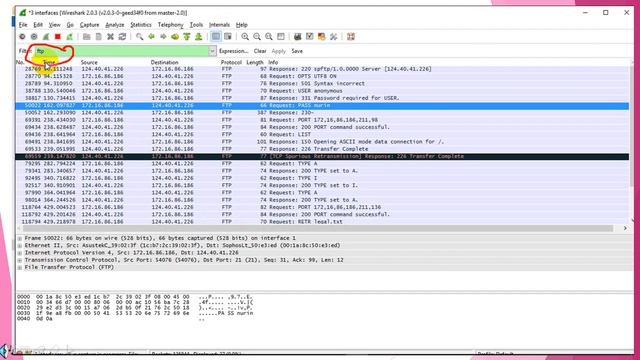Viewport: 640px width, 360px height.
Task: Open the File menu
Action: coord(23,25)
